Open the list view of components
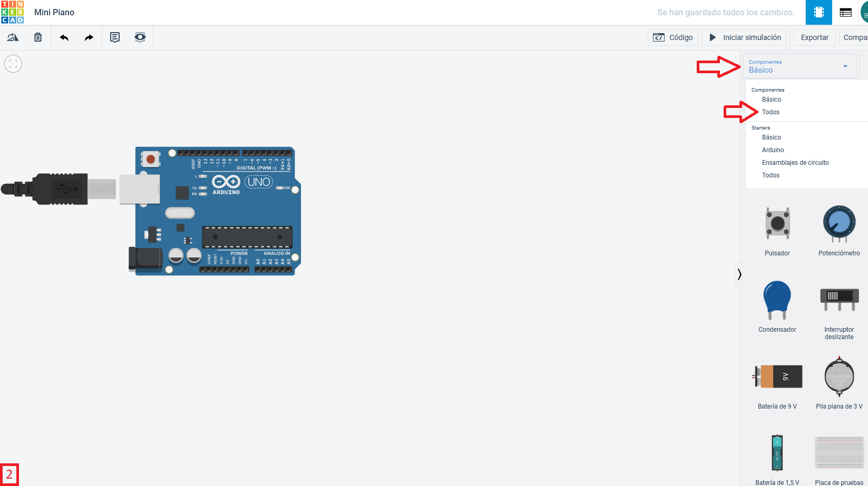 point(845,12)
